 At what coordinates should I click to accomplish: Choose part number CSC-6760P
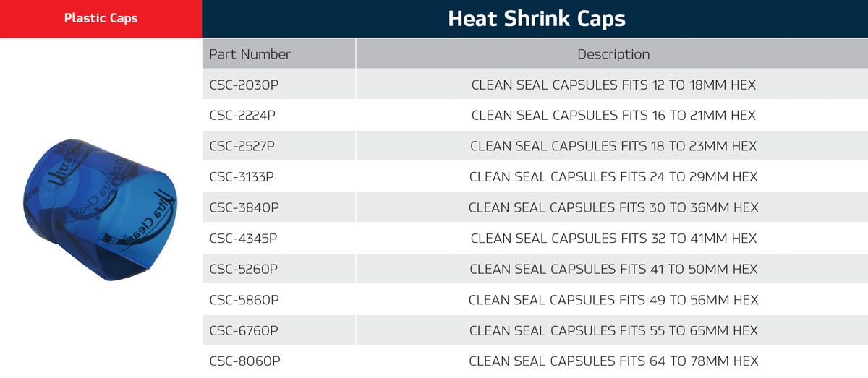(x=244, y=330)
